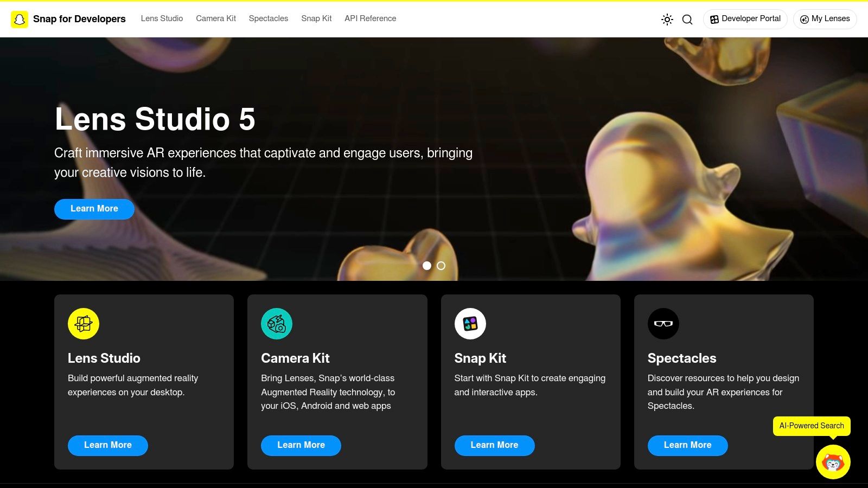868x488 pixels.
Task: Click the AI-Powered Search tooltip label
Action: click(812, 426)
